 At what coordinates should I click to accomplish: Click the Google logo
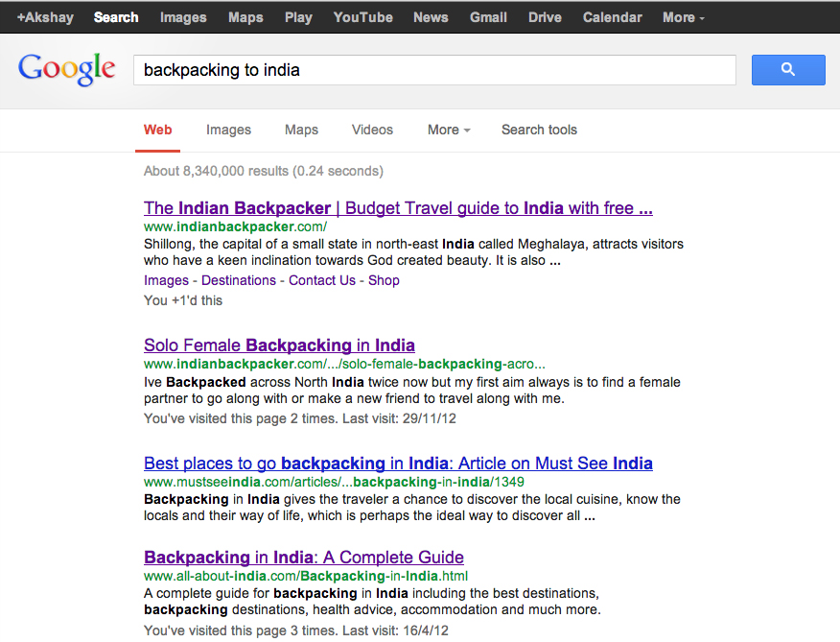[66, 70]
